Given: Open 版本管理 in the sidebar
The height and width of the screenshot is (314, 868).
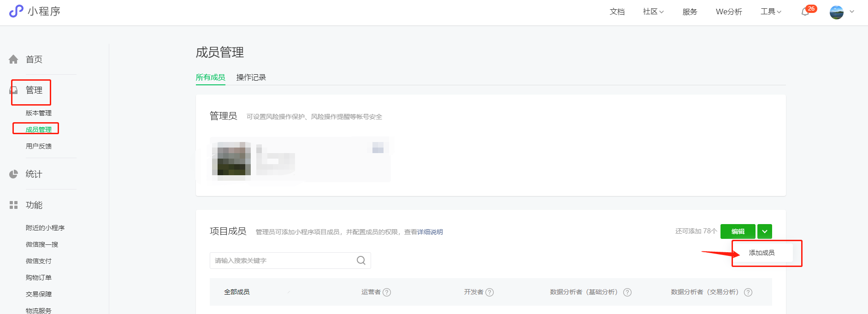Looking at the screenshot, I should coord(38,113).
